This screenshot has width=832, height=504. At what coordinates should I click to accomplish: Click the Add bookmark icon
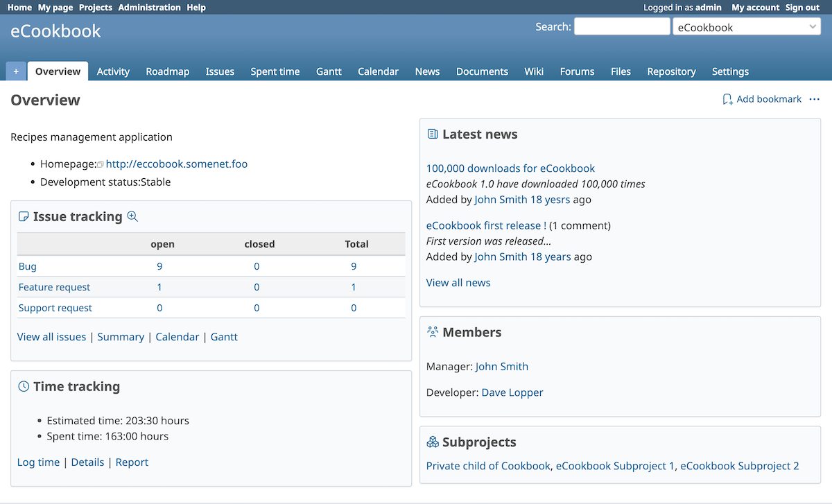727,100
